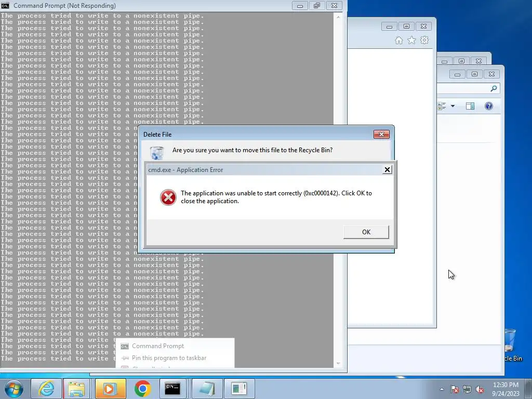
Task: Click the red error icon in the Application Error dialog
Action: point(168,197)
